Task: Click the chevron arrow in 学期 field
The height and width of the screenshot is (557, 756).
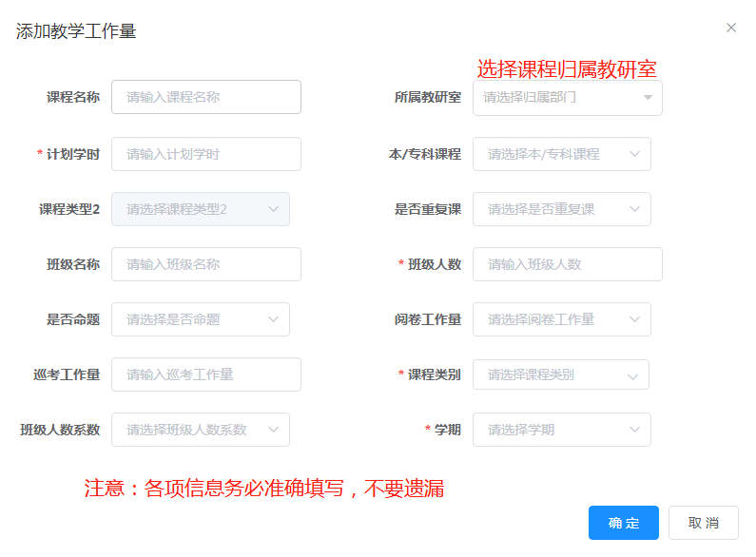Action: pos(634,430)
